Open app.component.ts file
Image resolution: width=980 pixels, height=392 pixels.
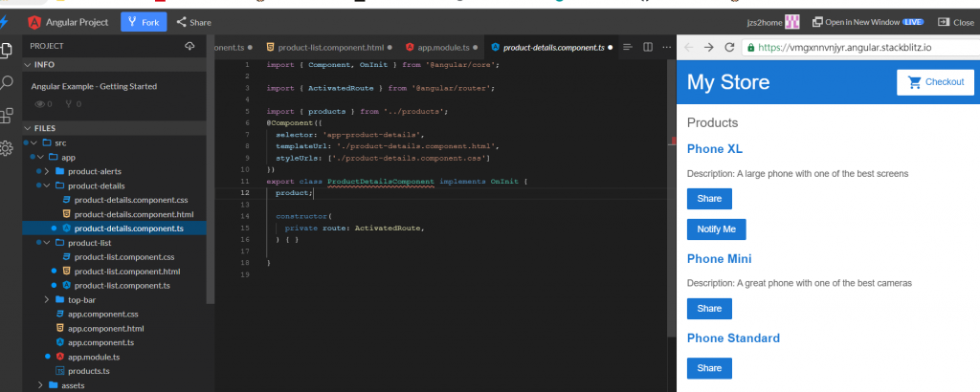click(x=100, y=342)
